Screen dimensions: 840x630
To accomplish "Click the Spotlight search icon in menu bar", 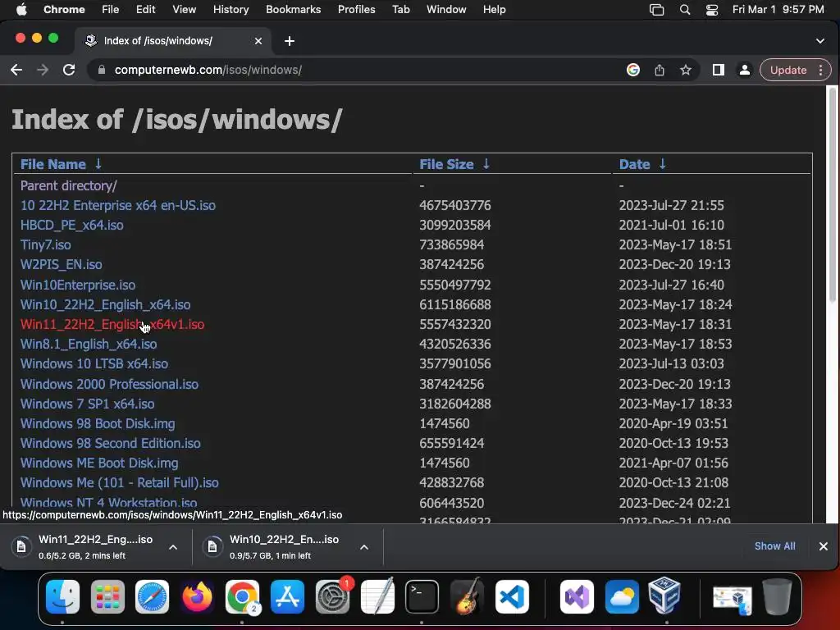I will (685, 10).
